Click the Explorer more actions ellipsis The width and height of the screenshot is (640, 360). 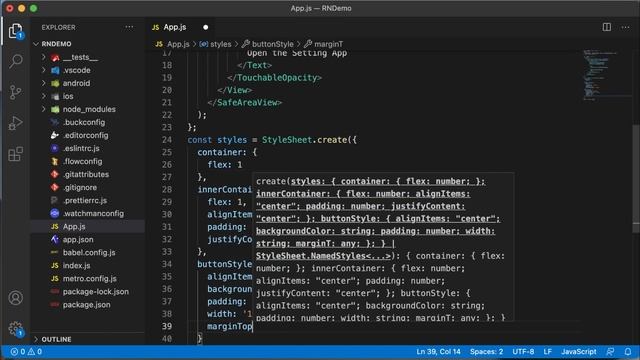(x=129, y=27)
